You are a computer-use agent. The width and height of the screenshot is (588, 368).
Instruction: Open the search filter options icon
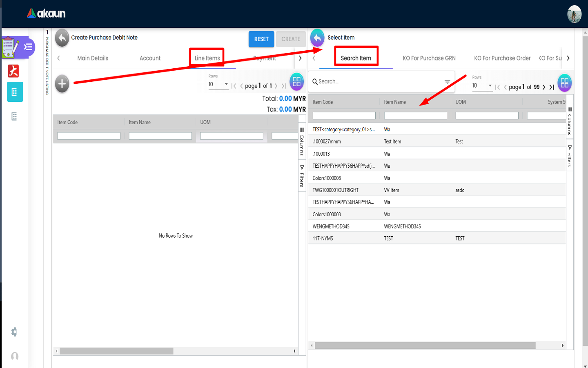click(x=448, y=82)
